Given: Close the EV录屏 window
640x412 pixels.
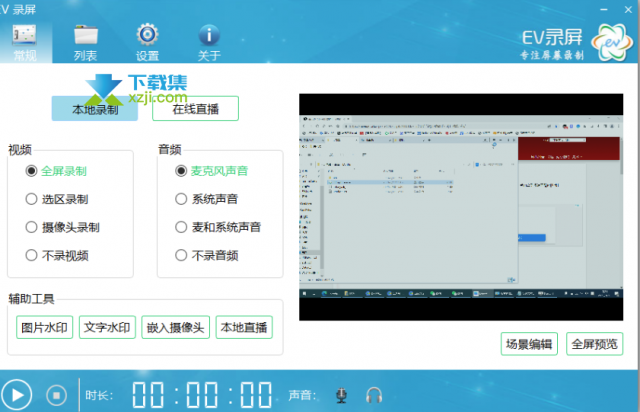Looking at the screenshot, I should 628,9.
